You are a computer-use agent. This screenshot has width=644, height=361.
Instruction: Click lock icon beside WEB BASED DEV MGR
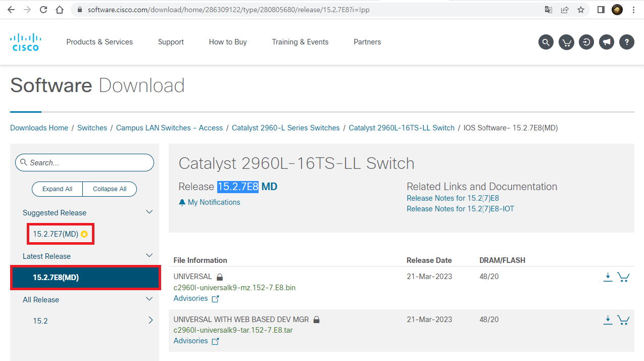click(x=317, y=320)
